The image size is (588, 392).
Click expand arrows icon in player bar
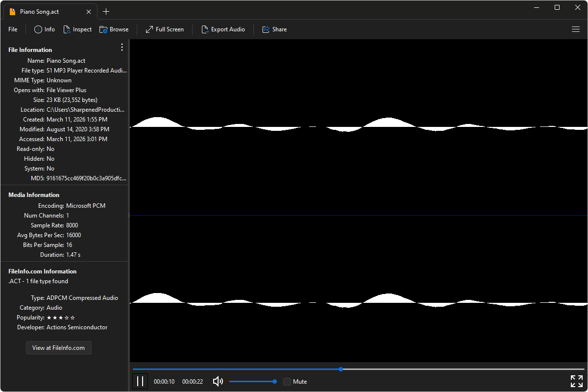point(576,381)
